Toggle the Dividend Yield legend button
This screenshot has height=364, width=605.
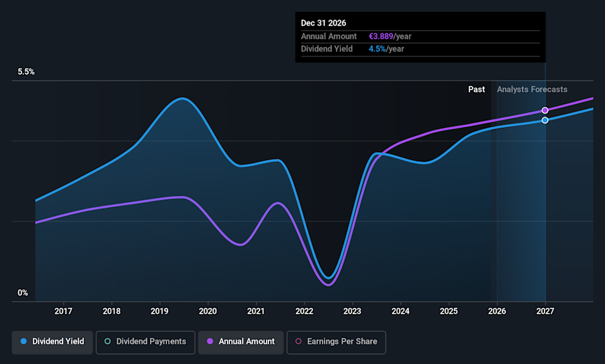point(52,341)
